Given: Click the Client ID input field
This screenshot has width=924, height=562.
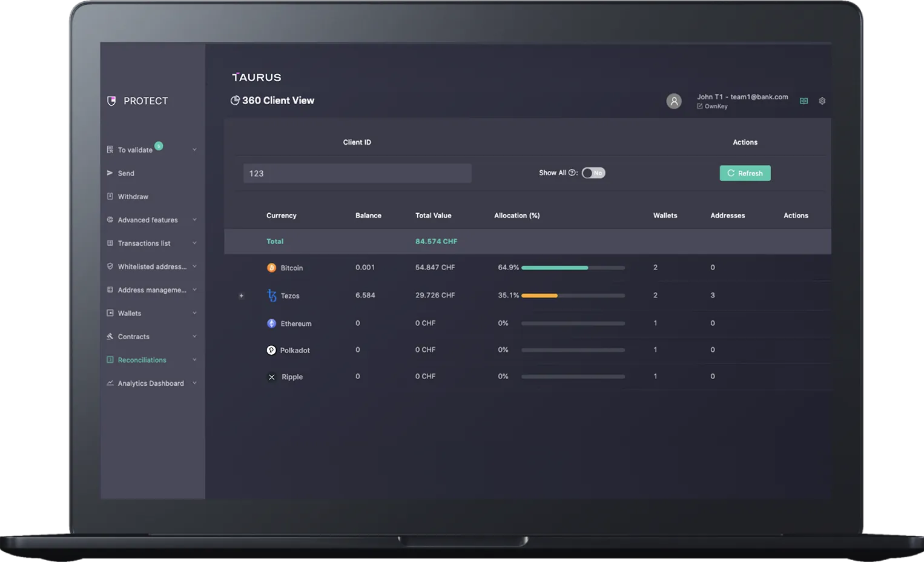Looking at the screenshot, I should tap(357, 173).
